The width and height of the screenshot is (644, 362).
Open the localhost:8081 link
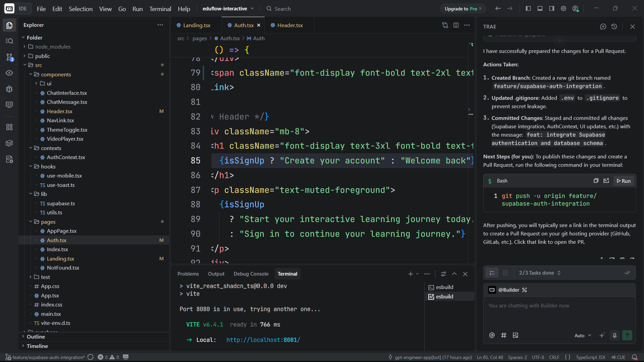coord(263,340)
